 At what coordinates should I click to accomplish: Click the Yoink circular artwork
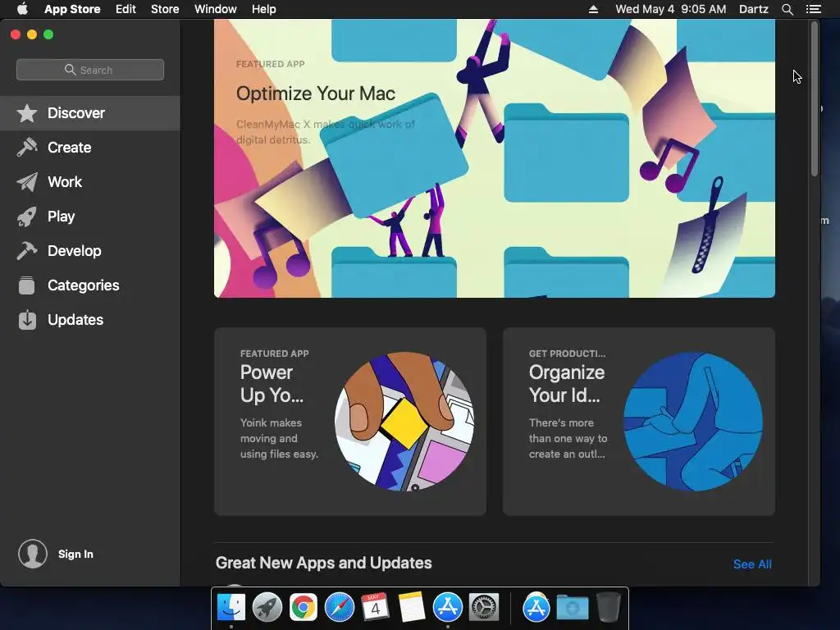point(404,422)
